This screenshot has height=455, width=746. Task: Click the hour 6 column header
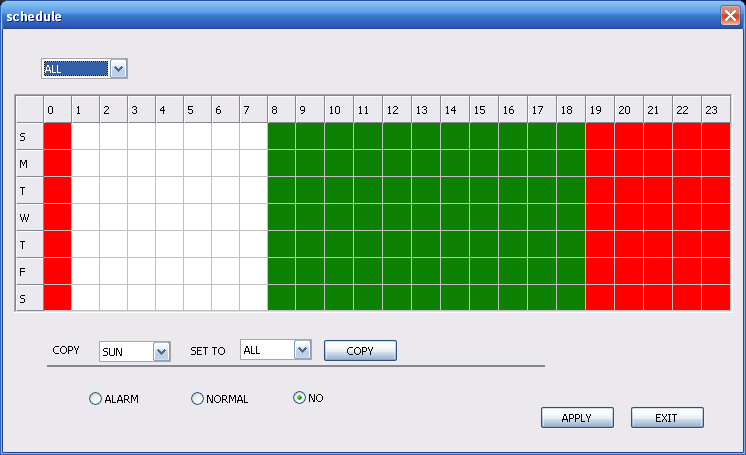[x=226, y=109]
